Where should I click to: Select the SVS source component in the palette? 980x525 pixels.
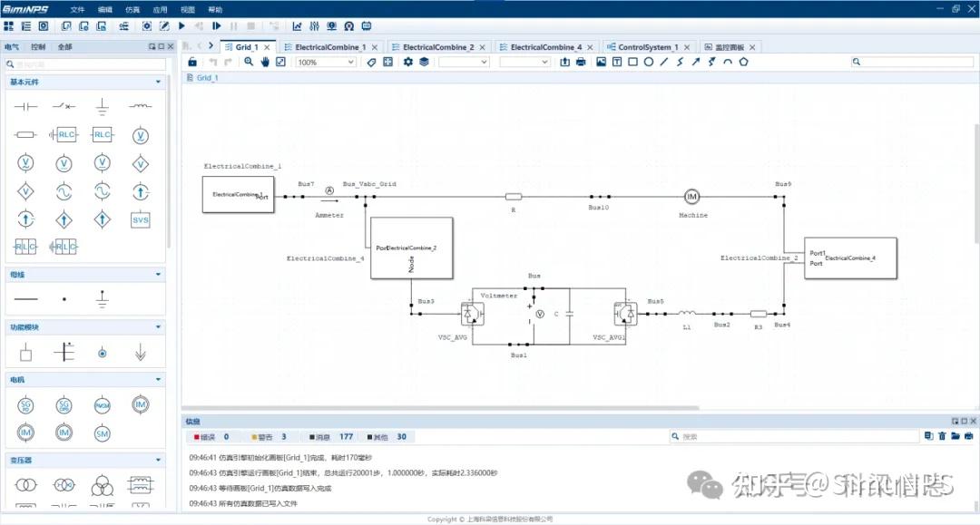[141, 219]
